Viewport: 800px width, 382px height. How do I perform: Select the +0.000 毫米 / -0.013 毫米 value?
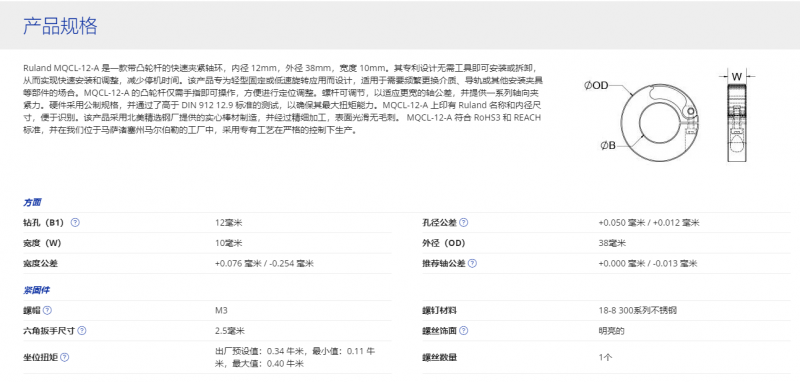648,264
